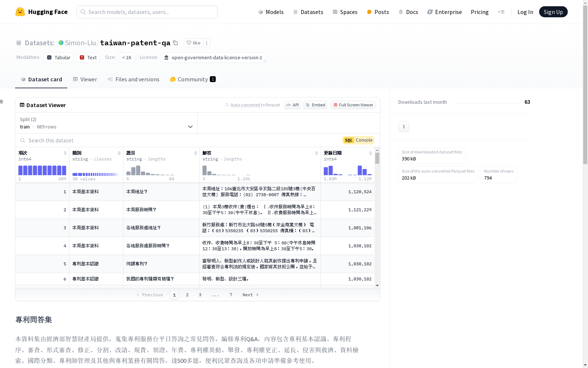
Task: Click the Auto-converted link
Action: pyautogui.click(x=245, y=105)
